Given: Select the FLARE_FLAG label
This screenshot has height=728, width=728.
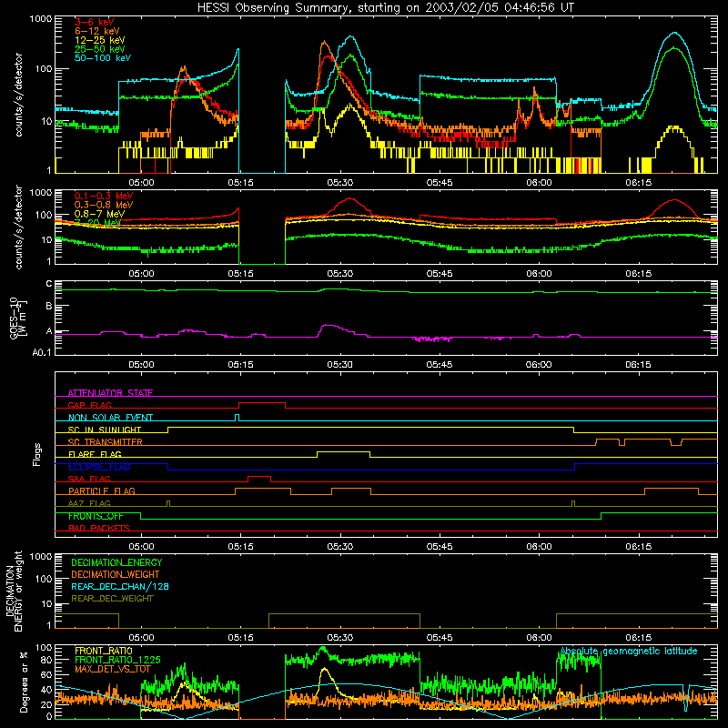Looking at the screenshot, I should click(95, 454).
